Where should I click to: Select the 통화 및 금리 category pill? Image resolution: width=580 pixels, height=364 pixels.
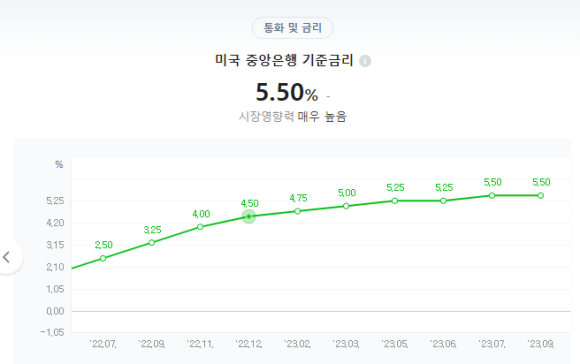pyautogui.click(x=293, y=28)
